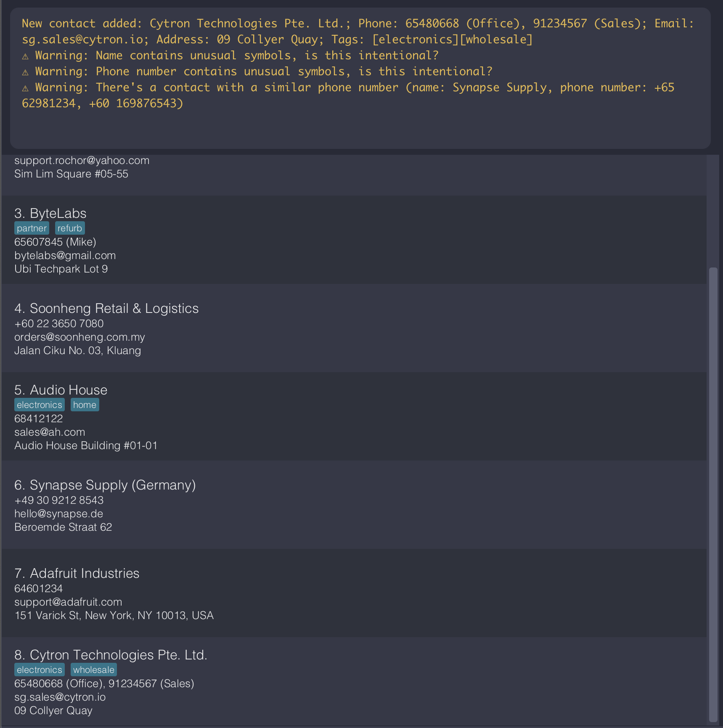This screenshot has height=728, width=723.
Task: Click the warning icon for similar phone number
Action: 25,88
